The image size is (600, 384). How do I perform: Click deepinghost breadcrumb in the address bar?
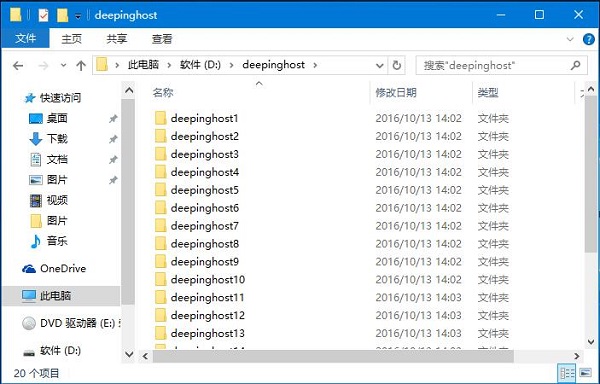pyautogui.click(x=273, y=65)
